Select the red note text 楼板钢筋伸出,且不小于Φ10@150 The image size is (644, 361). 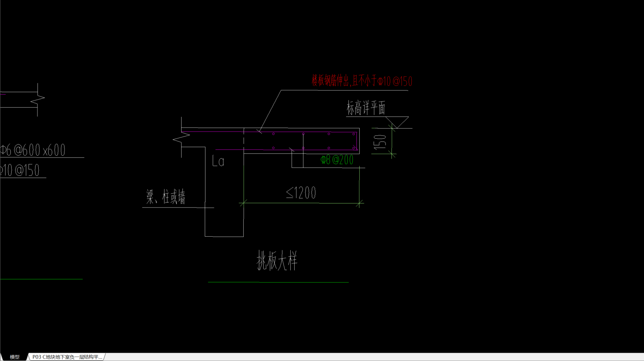point(362,81)
